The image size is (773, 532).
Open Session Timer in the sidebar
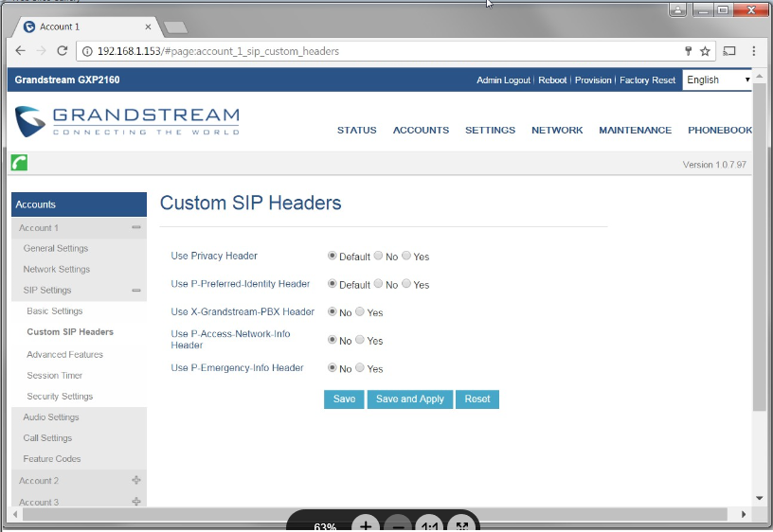pyautogui.click(x=54, y=376)
